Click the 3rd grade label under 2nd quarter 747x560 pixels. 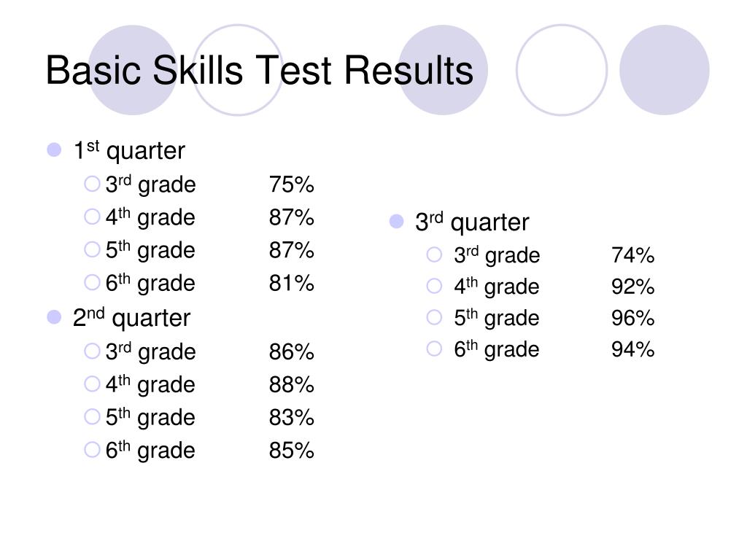point(150,352)
